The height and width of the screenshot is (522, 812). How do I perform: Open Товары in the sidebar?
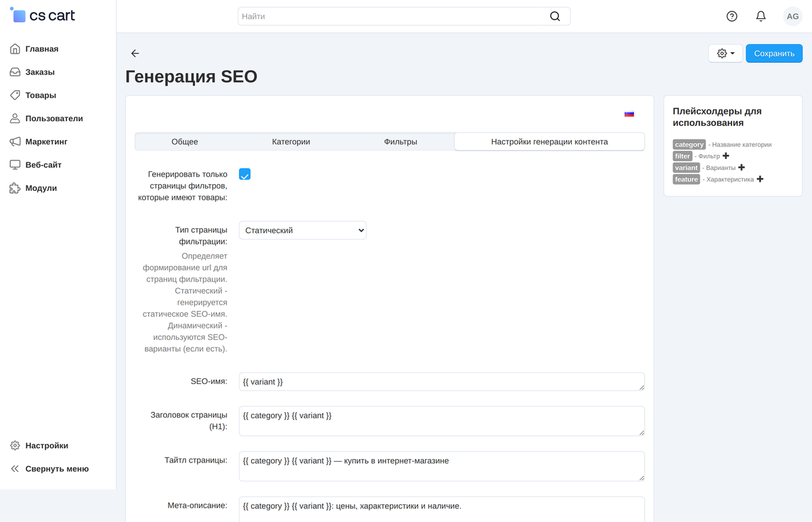click(41, 95)
